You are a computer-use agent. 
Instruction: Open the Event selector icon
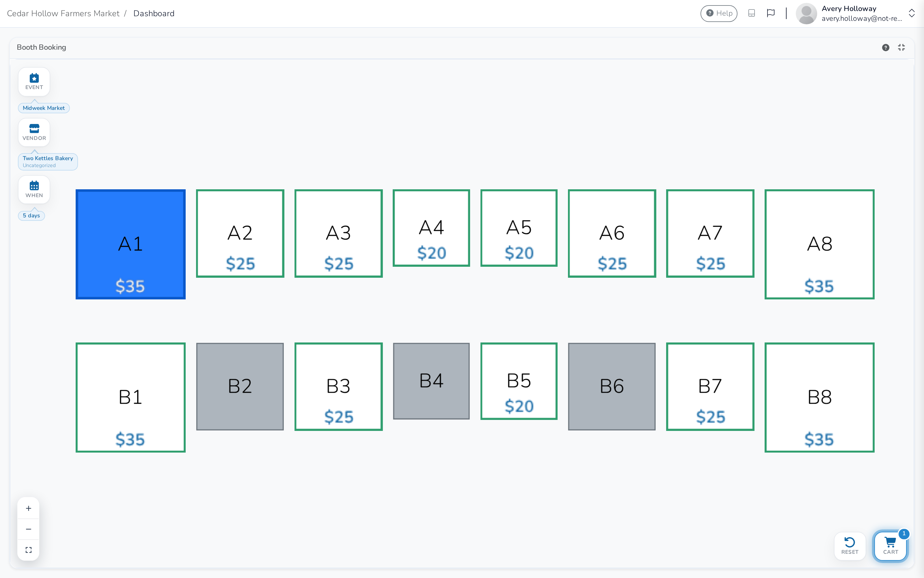(x=34, y=81)
